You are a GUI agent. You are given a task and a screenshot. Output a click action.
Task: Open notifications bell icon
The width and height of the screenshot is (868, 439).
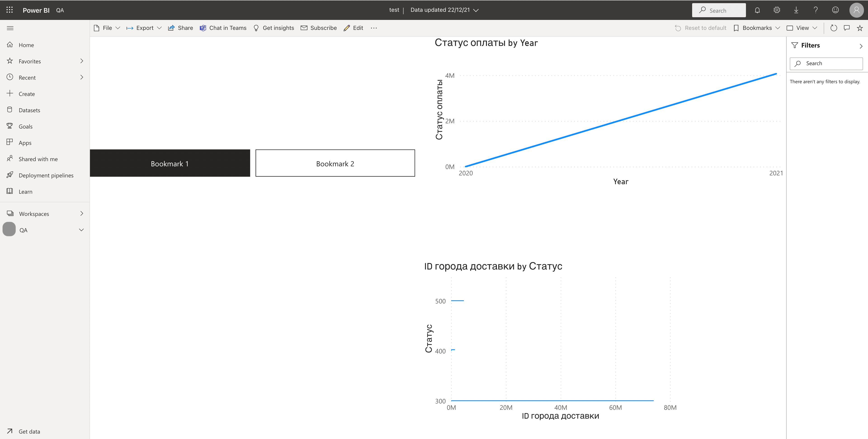757,10
